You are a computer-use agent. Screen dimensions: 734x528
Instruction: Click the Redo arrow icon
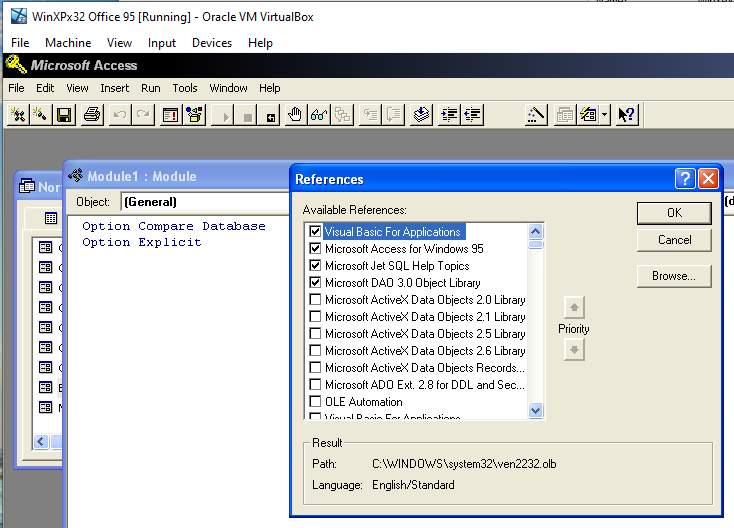(x=143, y=115)
